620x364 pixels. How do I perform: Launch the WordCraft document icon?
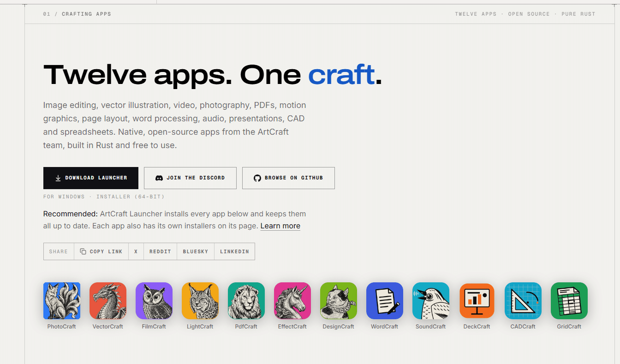coord(385,301)
